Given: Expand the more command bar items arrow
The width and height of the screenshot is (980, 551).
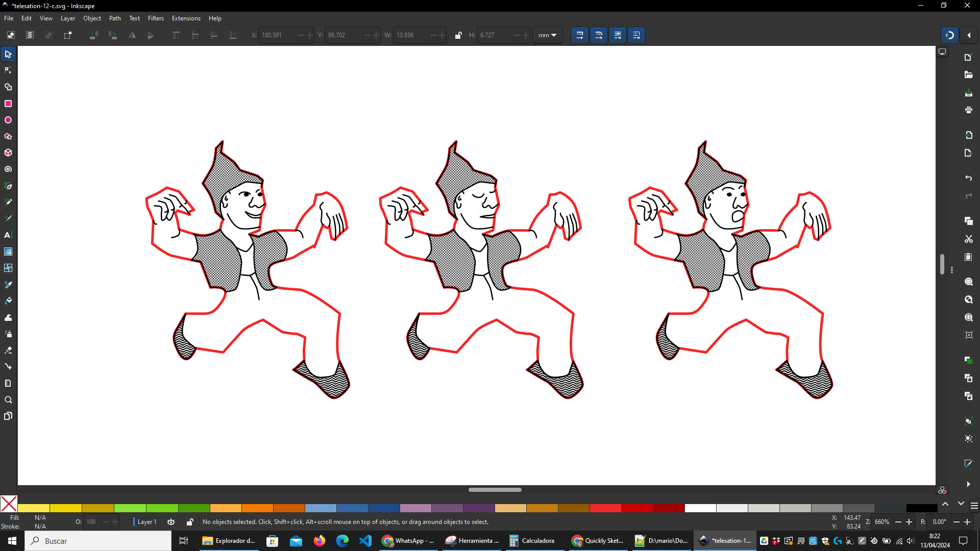Looking at the screenshot, I should 968,484.
